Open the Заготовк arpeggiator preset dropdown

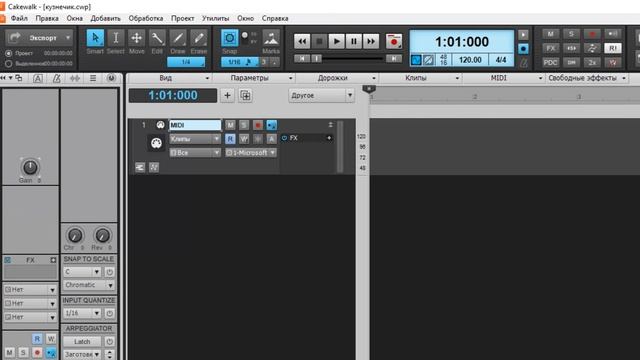[82, 354]
